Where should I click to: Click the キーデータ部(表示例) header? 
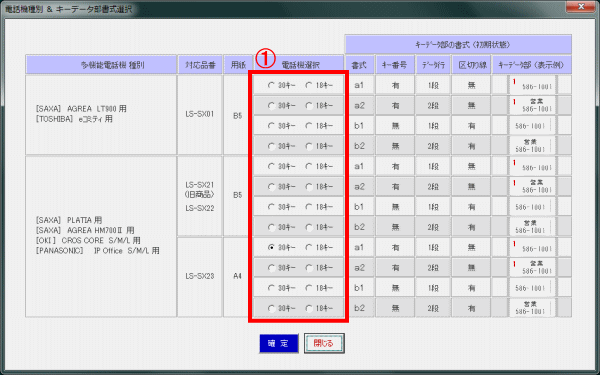[x=532, y=65]
